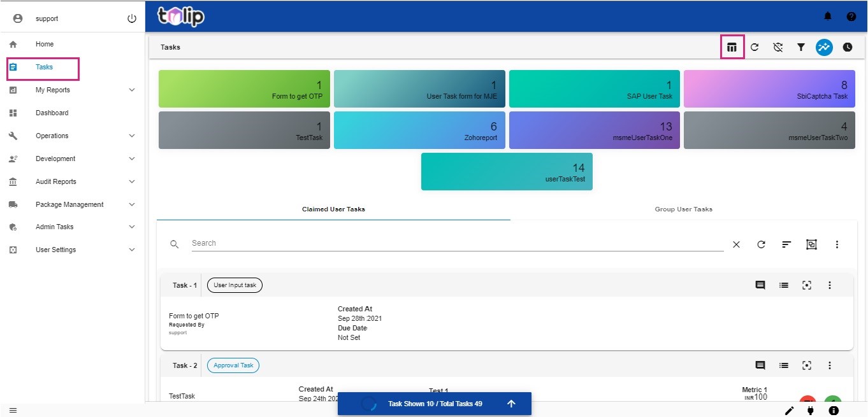Expand User Settings menu chevron
This screenshot has width=868, height=417.
click(x=132, y=250)
